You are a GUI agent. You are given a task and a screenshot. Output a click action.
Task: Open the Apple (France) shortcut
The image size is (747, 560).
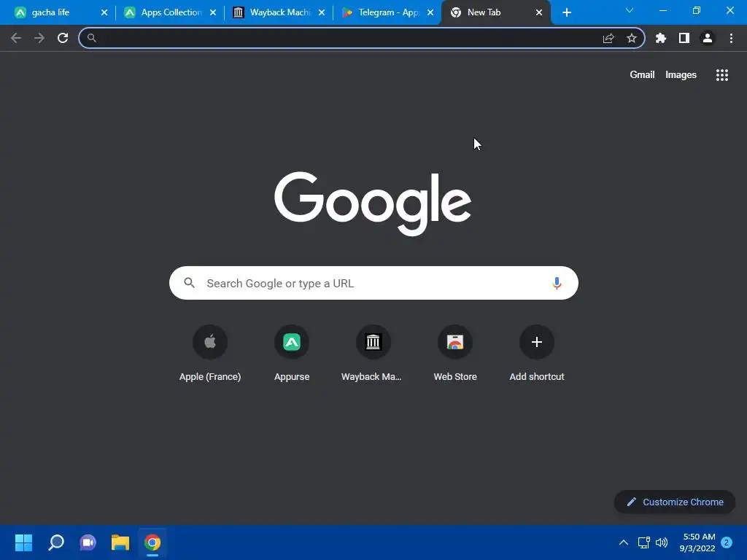pos(210,354)
